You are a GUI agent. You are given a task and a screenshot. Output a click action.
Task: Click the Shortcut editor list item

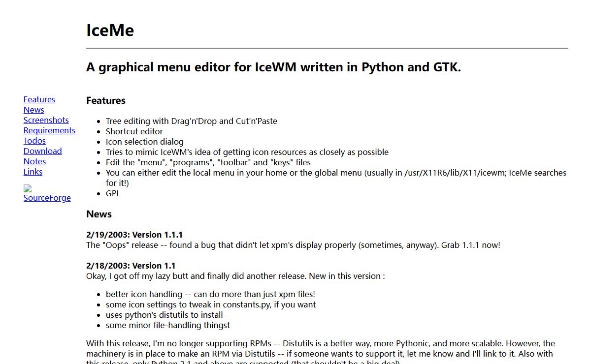coord(134,131)
